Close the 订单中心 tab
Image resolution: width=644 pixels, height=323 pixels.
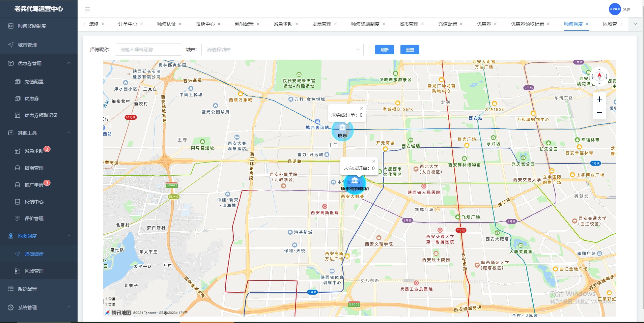pyautogui.click(x=141, y=24)
